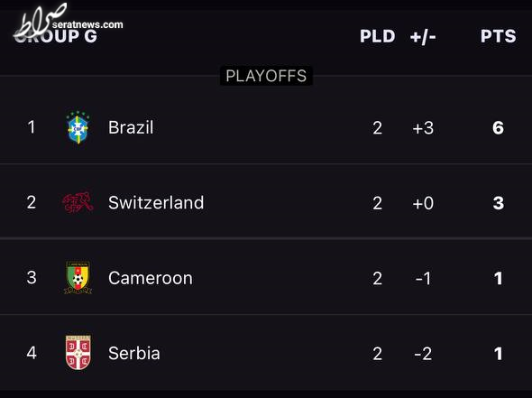Select the Brazil team name
Viewport: 532px width, 398px height.
pyautogui.click(x=131, y=127)
